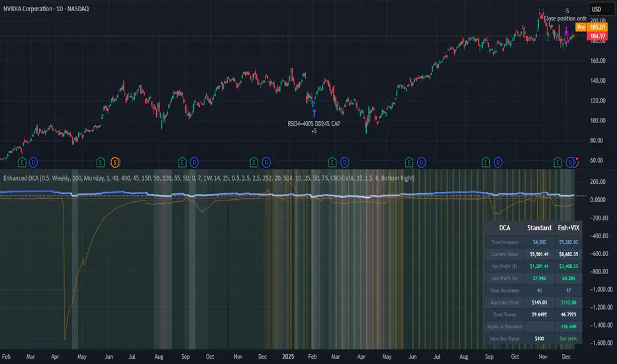This screenshot has height=364, width=617.
Task: Click the Standard column header
Action: pyautogui.click(x=539, y=228)
